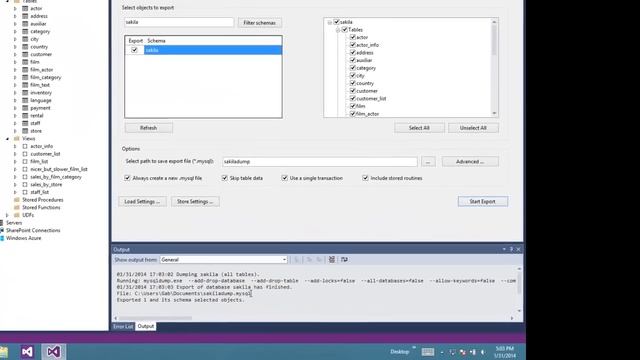Click the pin icon on the Output panel

(511, 249)
